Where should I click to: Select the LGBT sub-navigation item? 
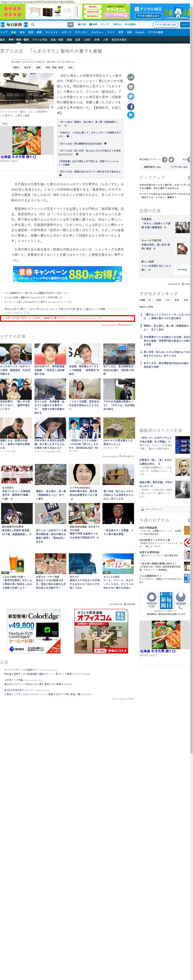coord(87,40)
